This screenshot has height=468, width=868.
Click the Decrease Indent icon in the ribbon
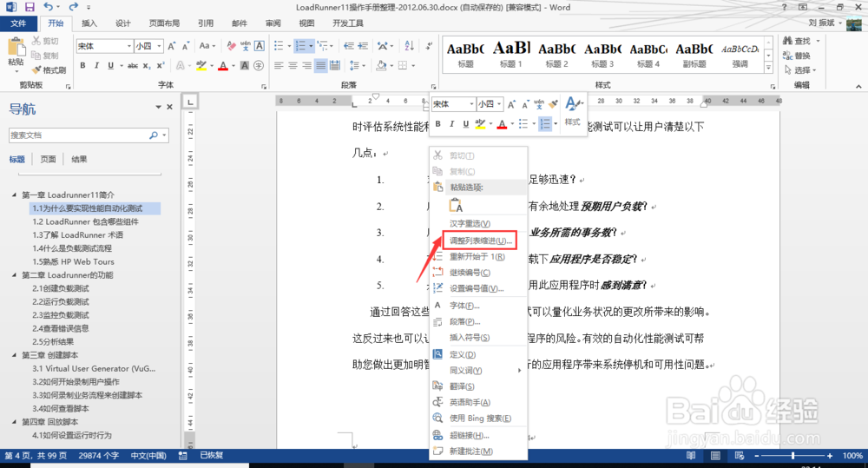click(x=349, y=46)
